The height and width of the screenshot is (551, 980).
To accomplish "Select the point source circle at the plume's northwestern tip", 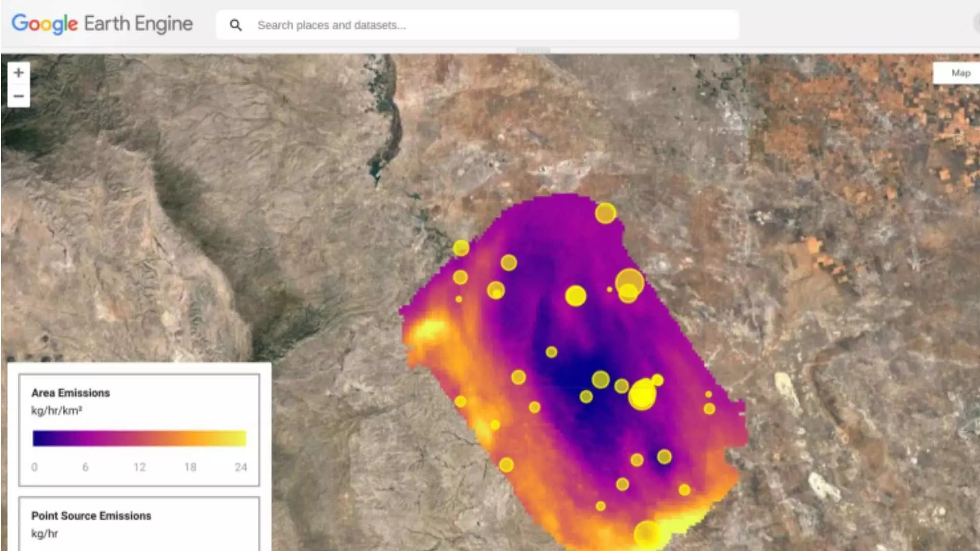I will coord(461,248).
